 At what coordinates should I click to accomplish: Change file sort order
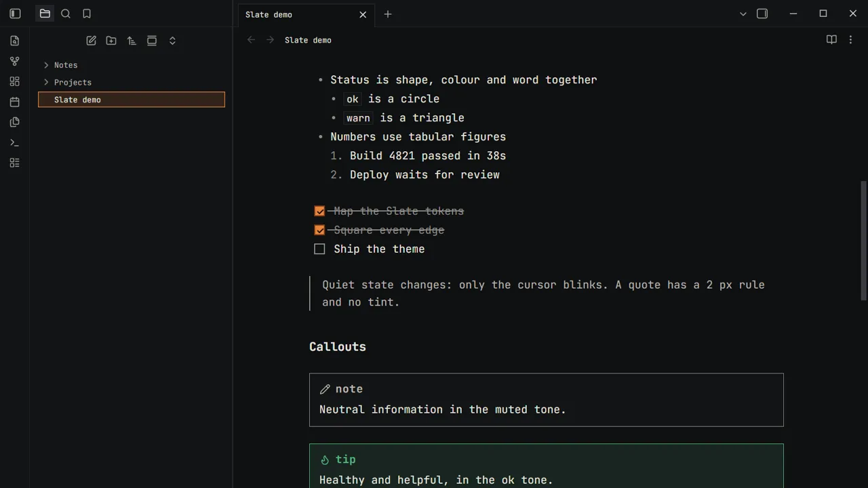[132, 41]
